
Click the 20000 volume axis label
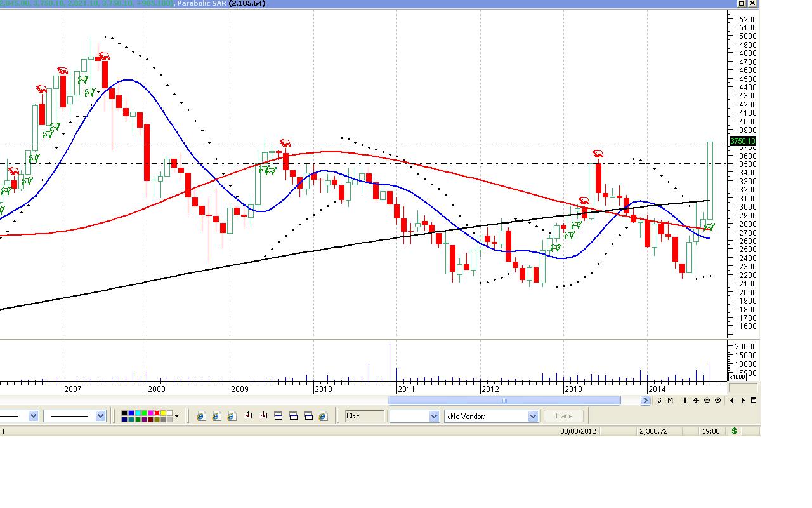pos(745,346)
